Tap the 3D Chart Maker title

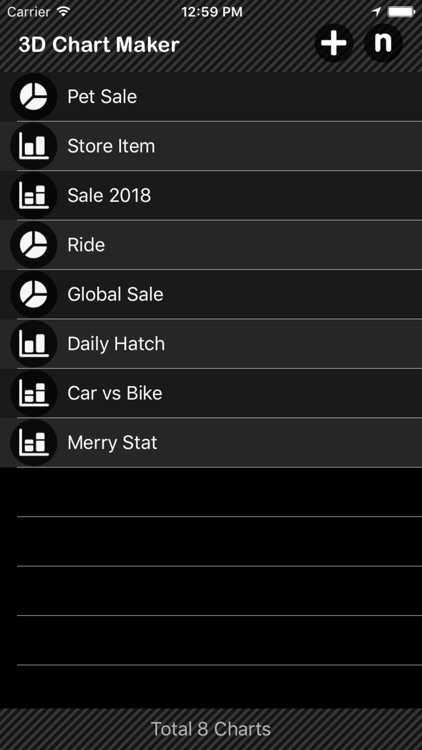99,44
